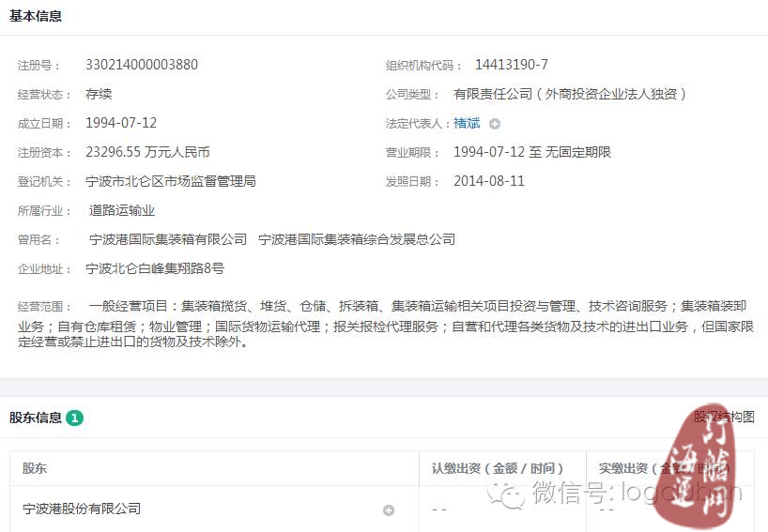Click the 存续 status value
Viewport: 768px width, 532px height.
[x=99, y=94]
